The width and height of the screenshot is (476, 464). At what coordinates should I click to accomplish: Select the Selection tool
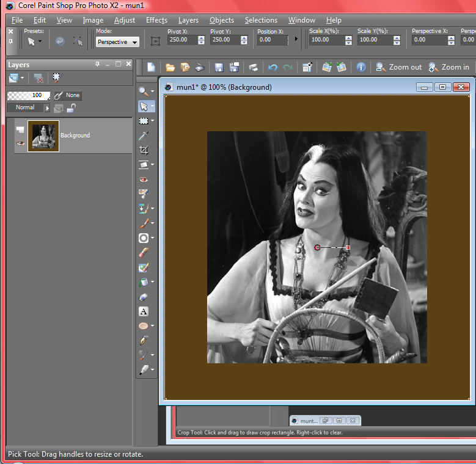(143, 121)
